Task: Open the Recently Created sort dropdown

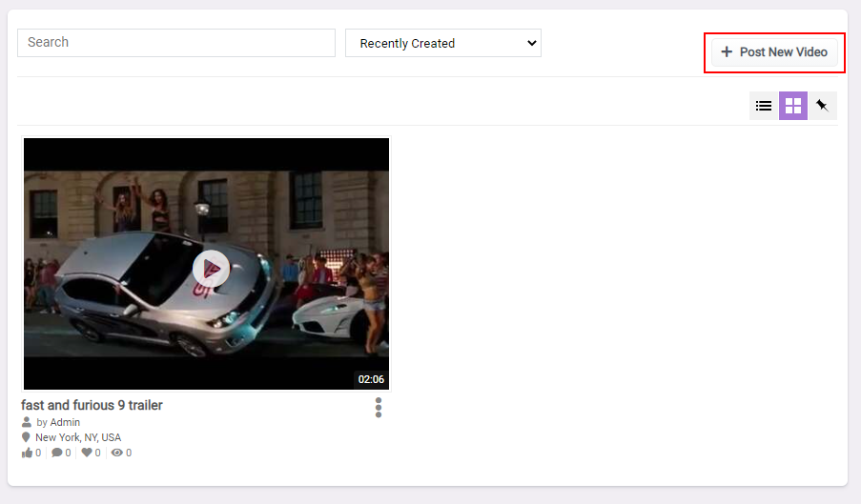Action: click(x=443, y=43)
